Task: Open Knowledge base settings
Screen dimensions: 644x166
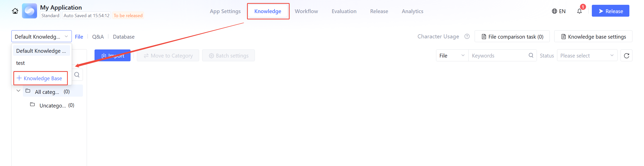Action: click(593, 37)
